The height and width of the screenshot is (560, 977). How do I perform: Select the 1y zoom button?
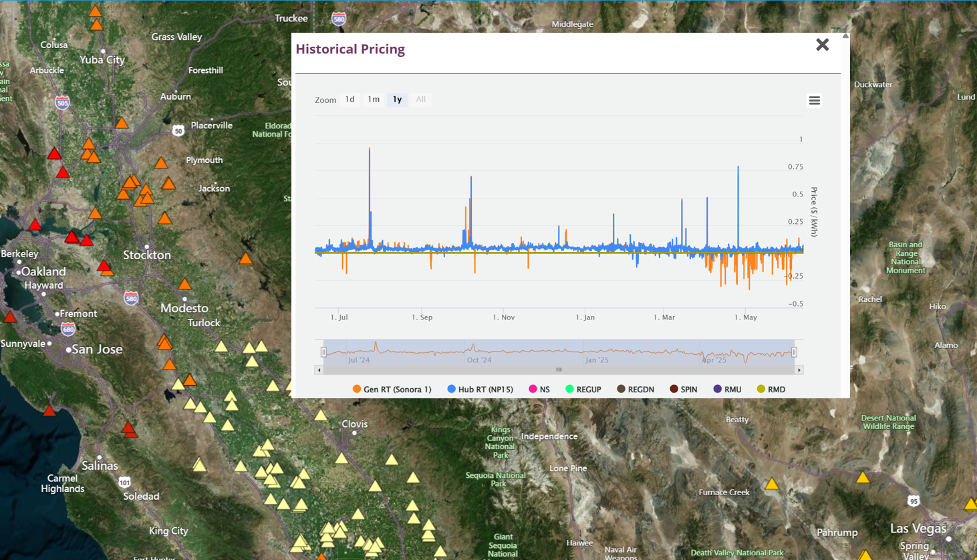pyautogui.click(x=397, y=100)
